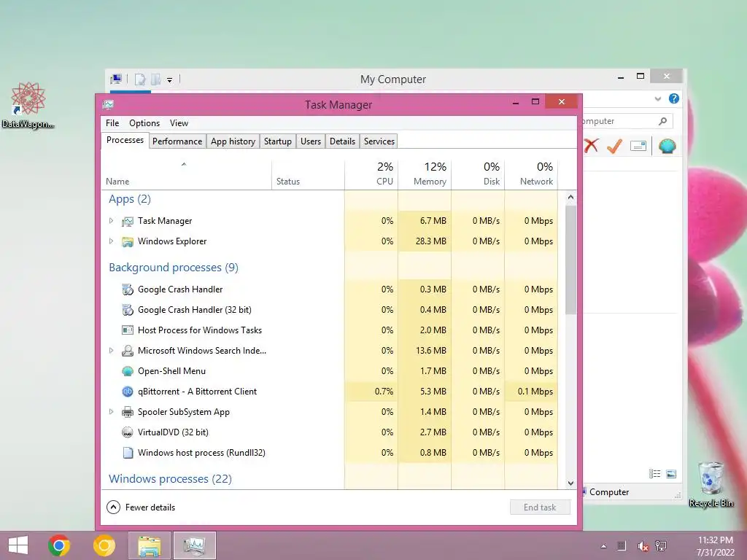Launch Chrome Canary from the taskbar
Screen dimensions: 747x560
[x=104, y=545]
